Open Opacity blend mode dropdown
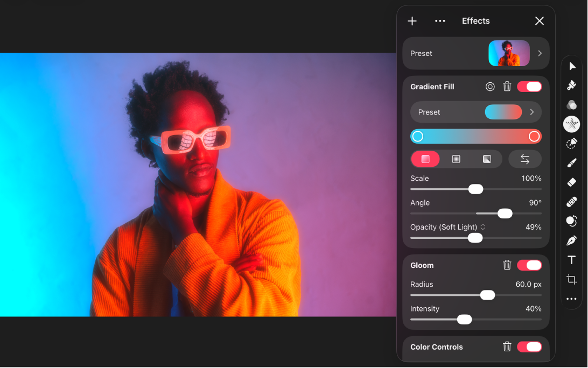The width and height of the screenshot is (588, 368). click(x=483, y=227)
